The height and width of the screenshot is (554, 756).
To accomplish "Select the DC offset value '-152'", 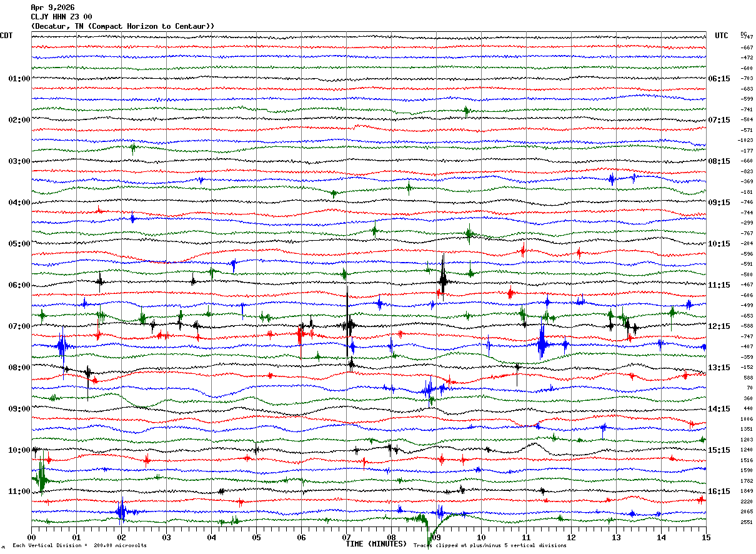I will click(x=747, y=368).
